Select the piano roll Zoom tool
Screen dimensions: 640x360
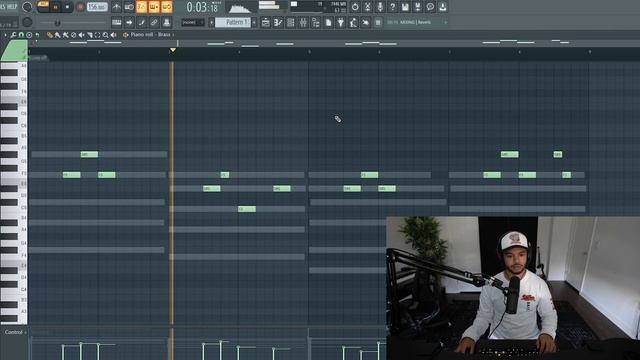coord(106,35)
